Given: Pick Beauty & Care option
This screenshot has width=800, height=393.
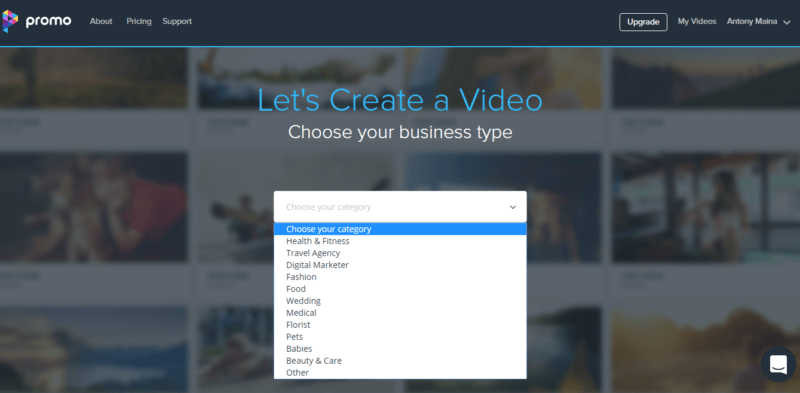Looking at the screenshot, I should (x=400, y=360).
